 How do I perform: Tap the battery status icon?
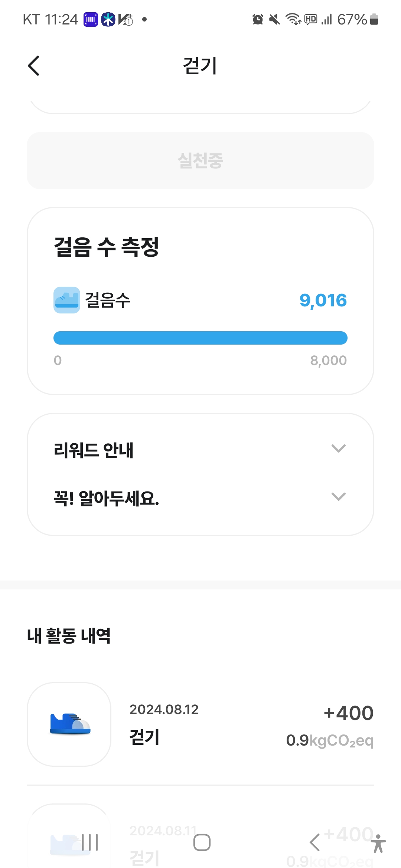click(374, 19)
